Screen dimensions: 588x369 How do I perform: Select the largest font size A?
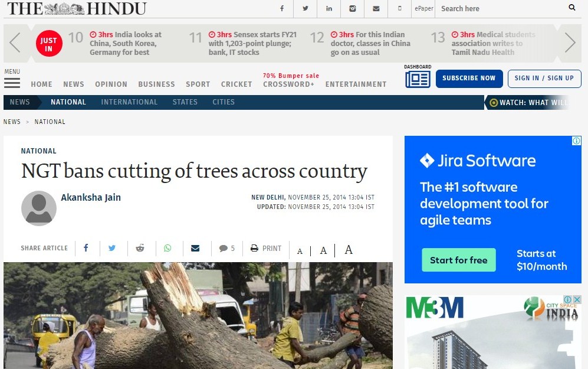(349, 250)
